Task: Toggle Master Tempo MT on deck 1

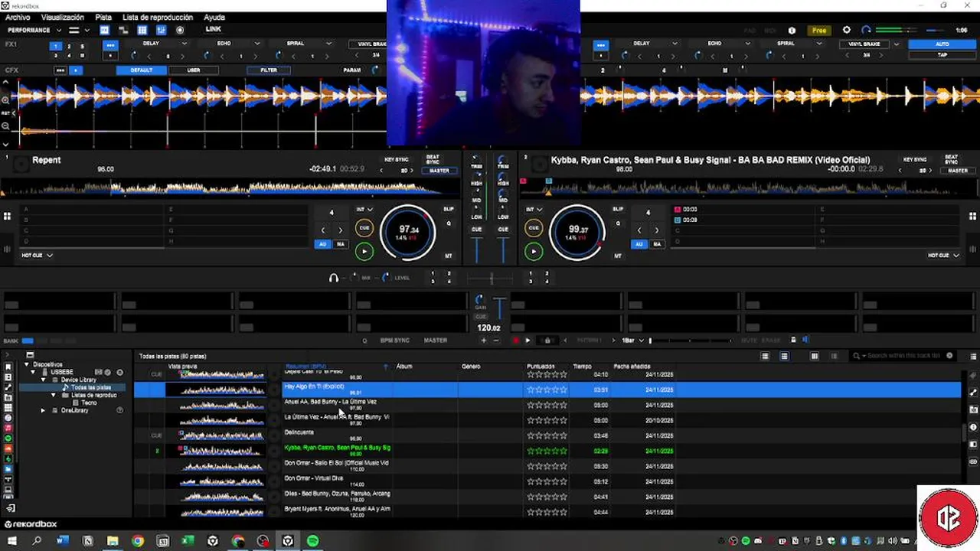Action: point(449,256)
